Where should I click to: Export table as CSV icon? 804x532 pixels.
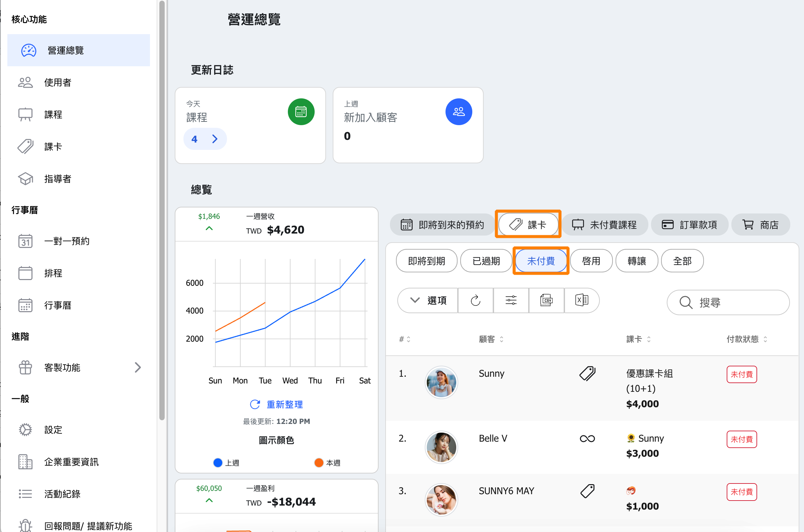pos(546,300)
